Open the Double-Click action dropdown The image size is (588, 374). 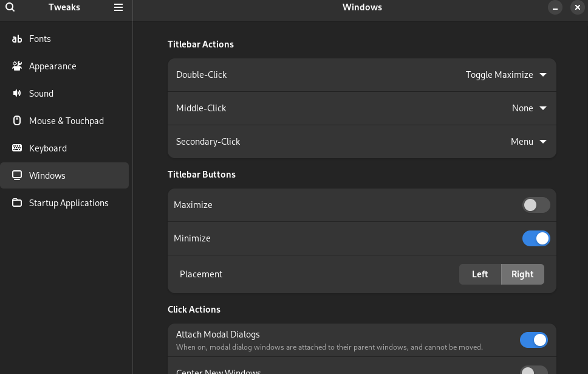[x=506, y=75]
